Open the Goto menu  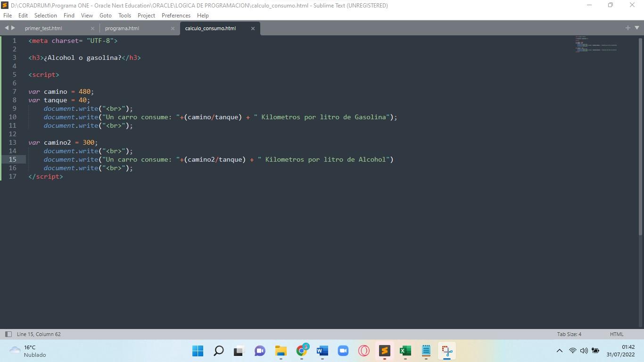pos(106,15)
